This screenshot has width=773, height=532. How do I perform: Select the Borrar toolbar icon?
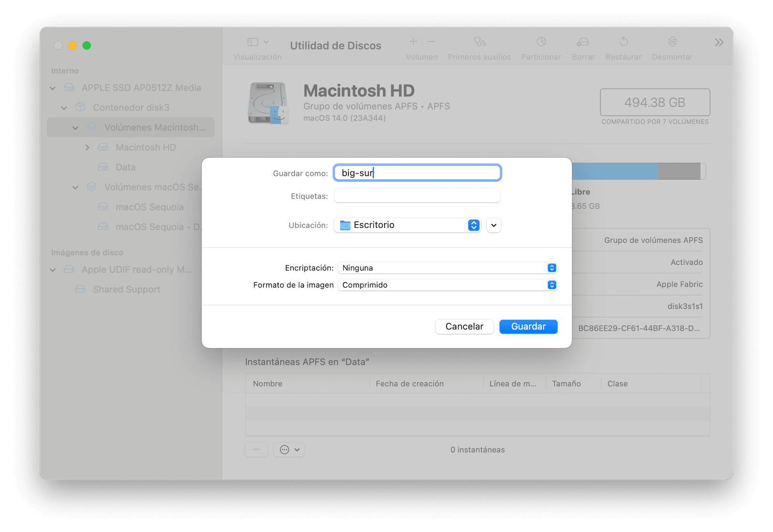click(583, 42)
